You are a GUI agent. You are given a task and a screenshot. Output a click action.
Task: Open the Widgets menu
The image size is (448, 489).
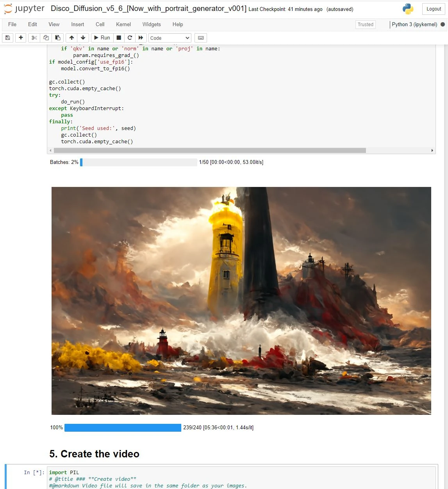152,24
